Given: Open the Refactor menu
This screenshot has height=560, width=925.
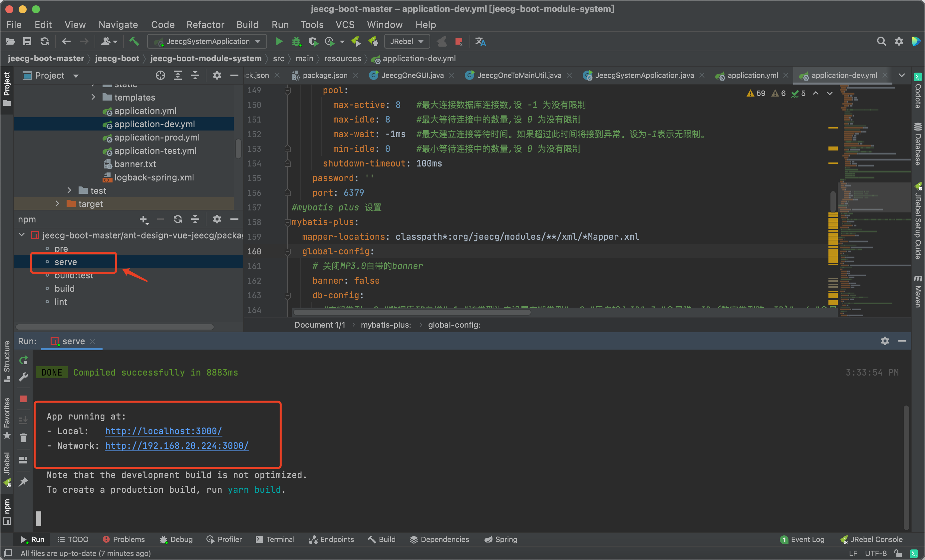Looking at the screenshot, I should 205,25.
